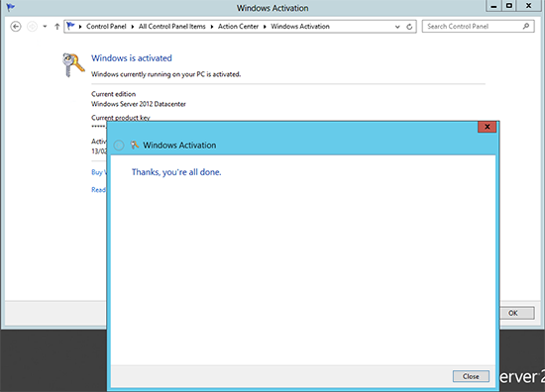Click the key icon in the dialog header

point(135,145)
